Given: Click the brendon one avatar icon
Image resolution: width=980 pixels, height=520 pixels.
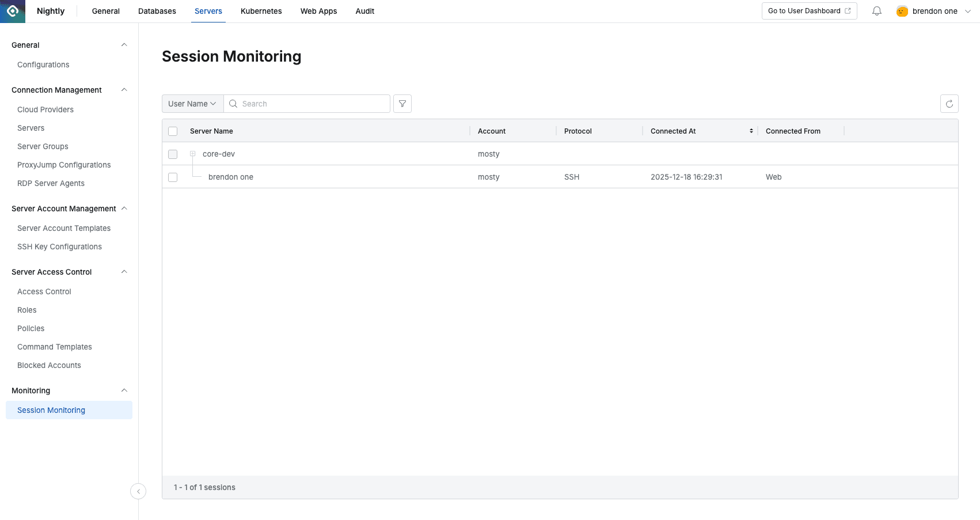Looking at the screenshot, I should (x=901, y=11).
